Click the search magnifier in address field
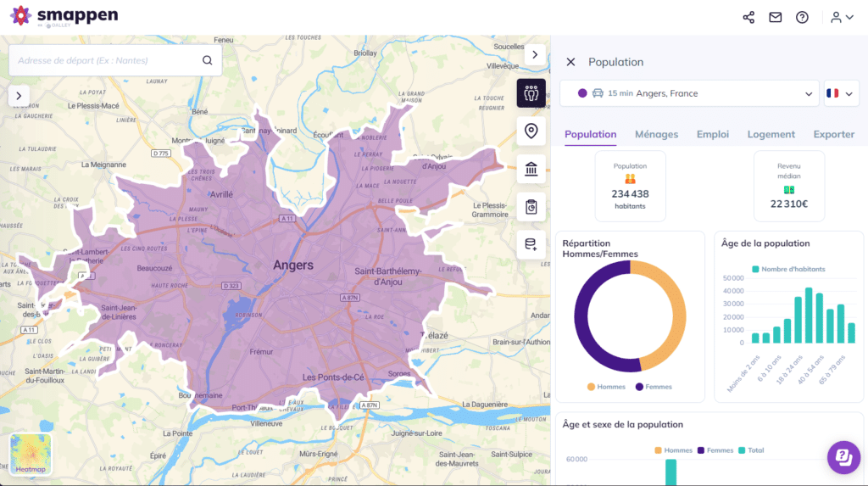Image resolution: width=868 pixels, height=486 pixels. [x=208, y=60]
